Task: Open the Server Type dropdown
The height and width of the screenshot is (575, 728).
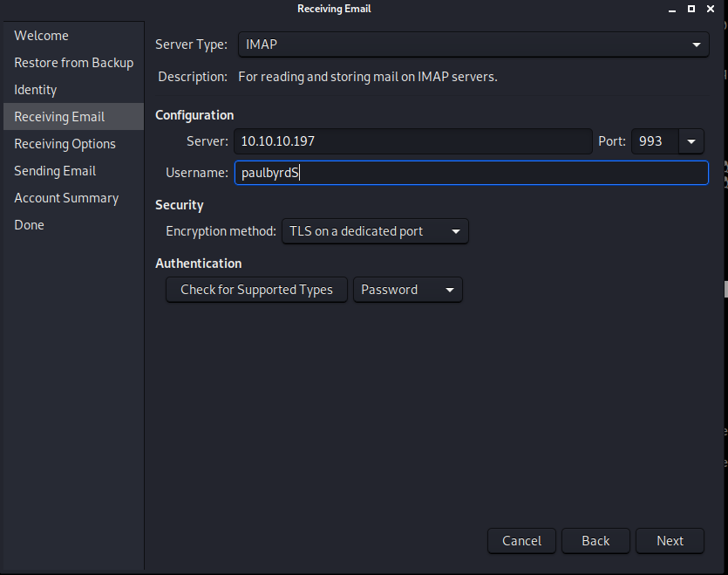Action: coord(473,44)
